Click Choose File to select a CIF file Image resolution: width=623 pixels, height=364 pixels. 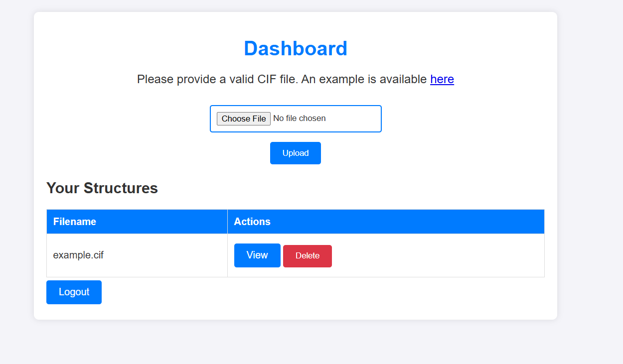tap(243, 119)
